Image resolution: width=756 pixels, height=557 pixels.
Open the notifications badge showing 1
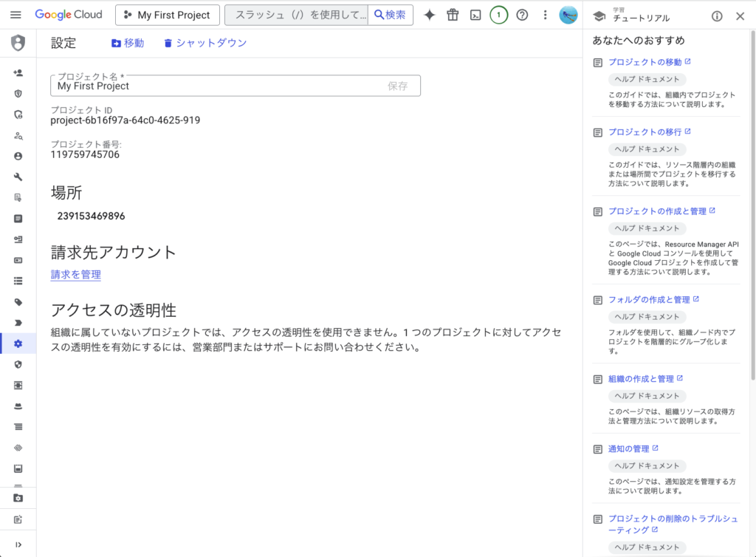[x=498, y=15]
